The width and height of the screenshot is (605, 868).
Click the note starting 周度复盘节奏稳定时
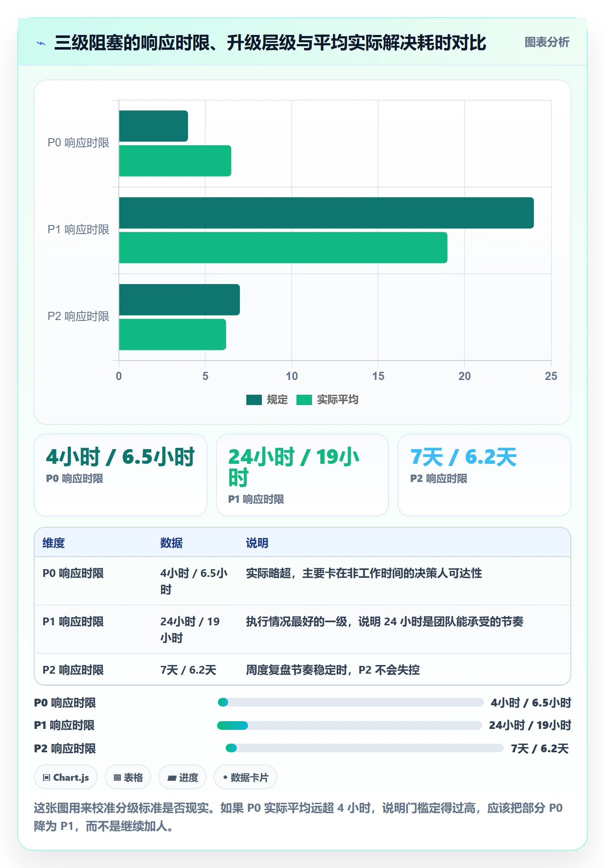(333, 670)
